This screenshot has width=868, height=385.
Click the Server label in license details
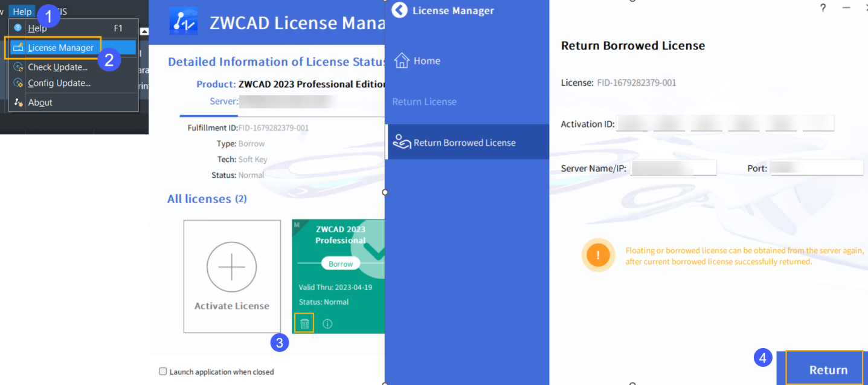pos(223,102)
